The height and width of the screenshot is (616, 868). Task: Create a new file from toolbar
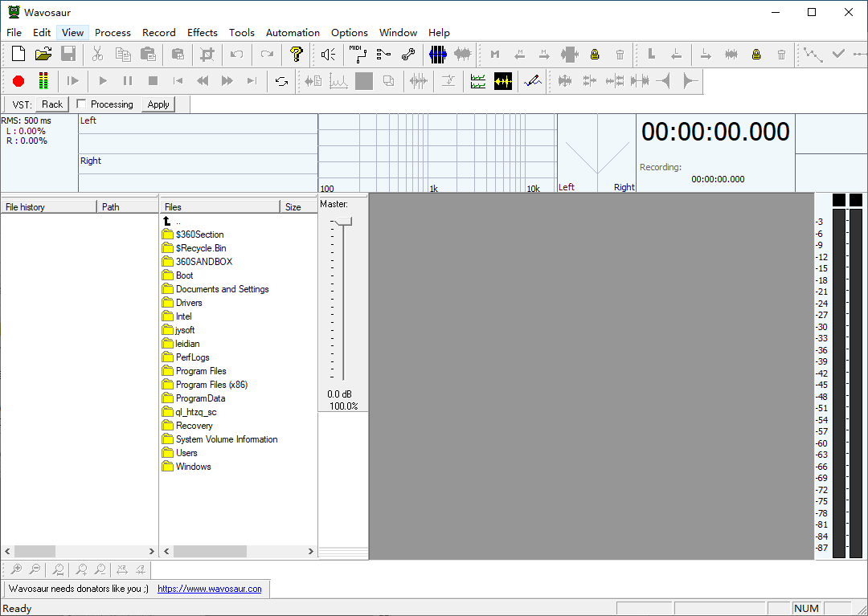point(18,55)
